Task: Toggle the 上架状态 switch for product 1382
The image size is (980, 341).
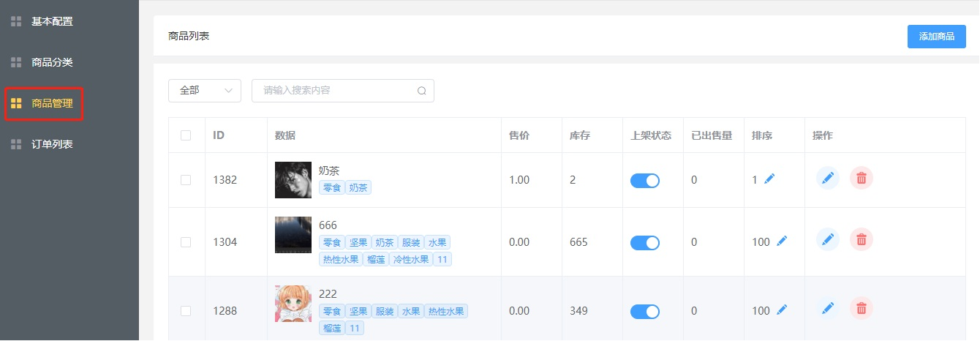Action: [x=645, y=181]
